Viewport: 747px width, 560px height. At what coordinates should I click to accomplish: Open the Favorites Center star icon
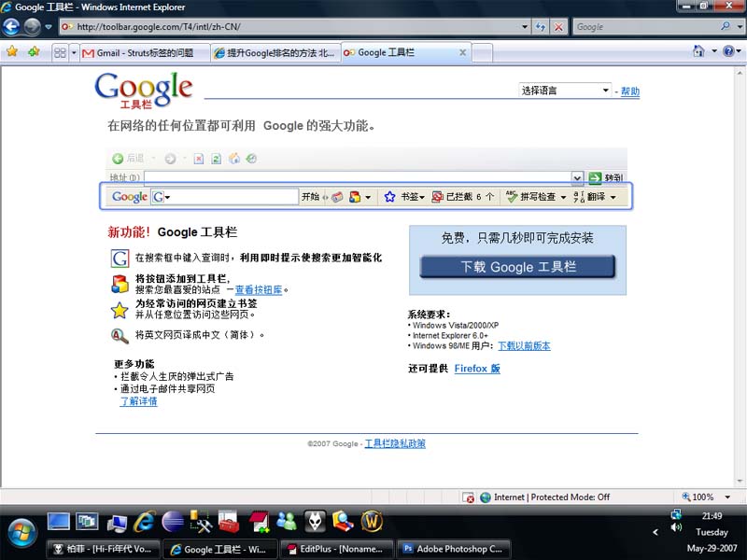(x=12, y=51)
